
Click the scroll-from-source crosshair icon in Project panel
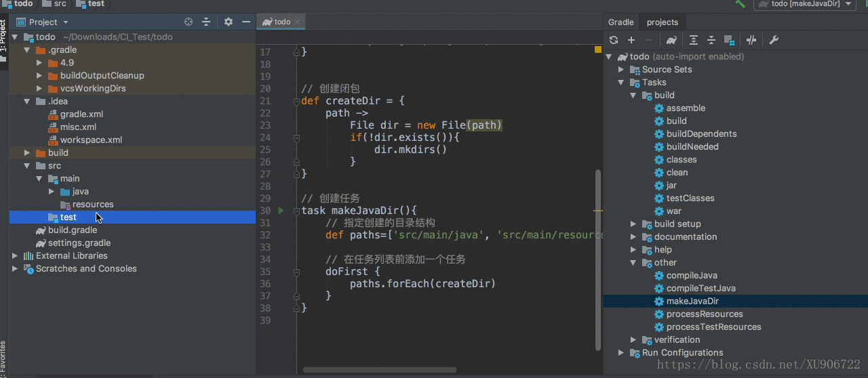pos(189,22)
